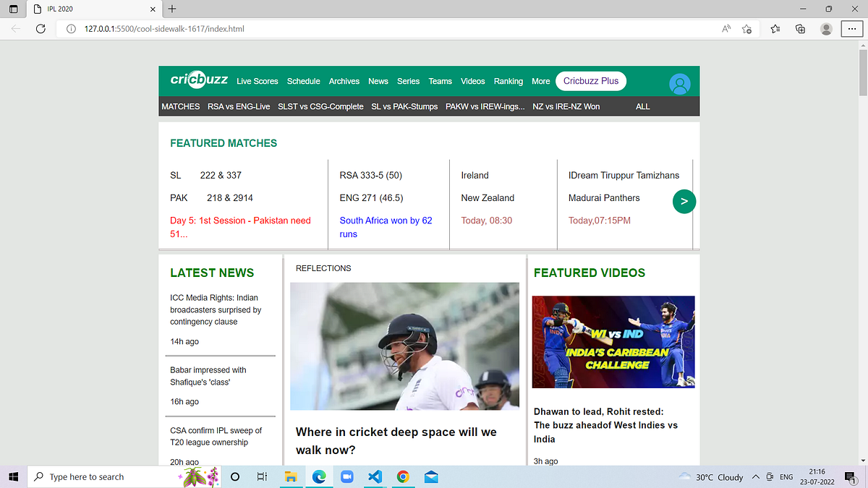Open browser Settings and more menu
This screenshot has width=868, height=488.
pos(851,29)
